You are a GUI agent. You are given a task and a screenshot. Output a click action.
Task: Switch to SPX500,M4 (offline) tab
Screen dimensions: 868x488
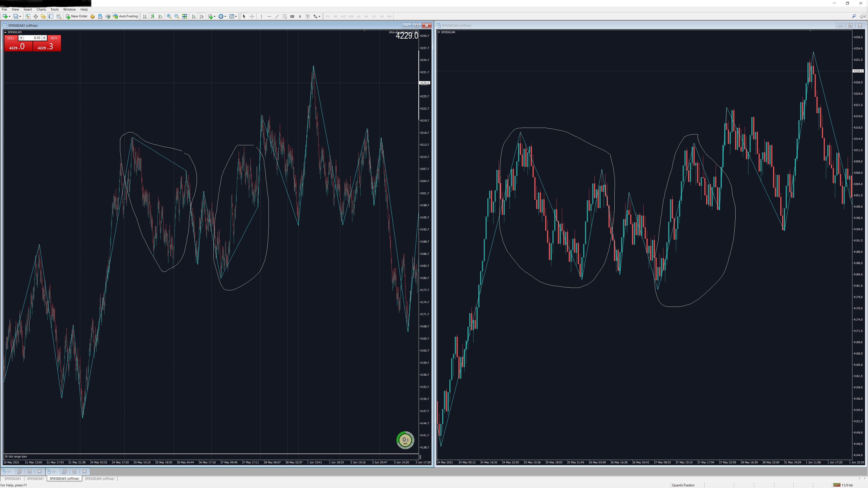tap(99, 479)
